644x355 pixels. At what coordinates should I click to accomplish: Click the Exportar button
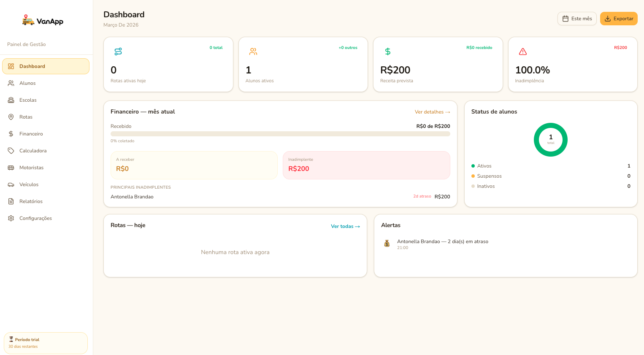click(619, 19)
